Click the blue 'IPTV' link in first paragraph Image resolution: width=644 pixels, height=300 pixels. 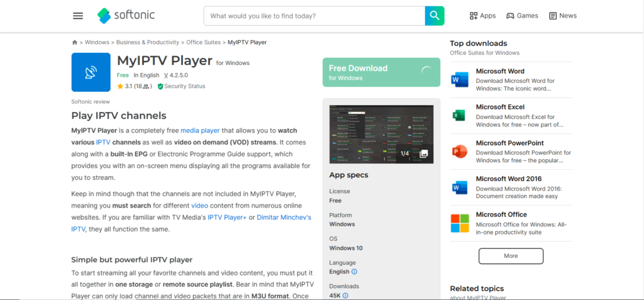(103, 143)
